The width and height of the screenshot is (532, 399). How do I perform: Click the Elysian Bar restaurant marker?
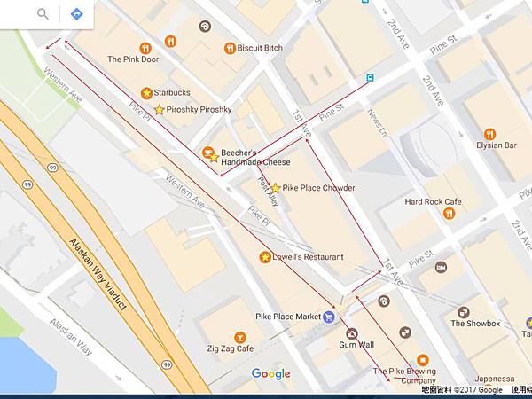tap(489, 135)
